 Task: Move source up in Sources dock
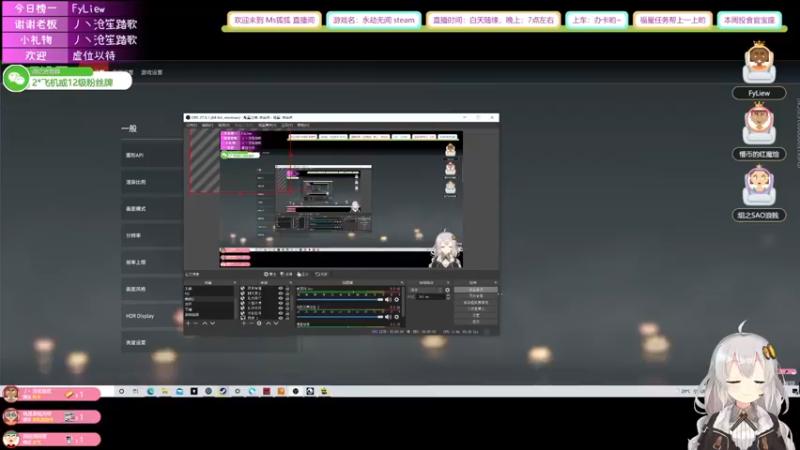[x=268, y=323]
